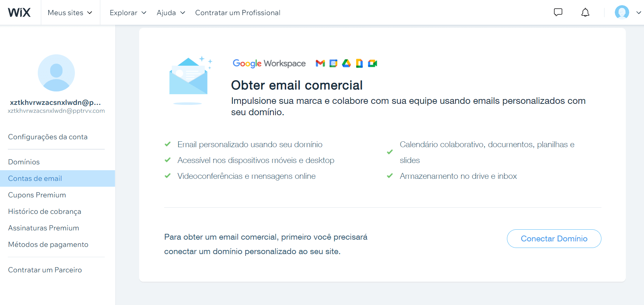Image resolution: width=644 pixels, height=305 pixels.
Task: Click the Google Meet icon
Action: coord(373,63)
